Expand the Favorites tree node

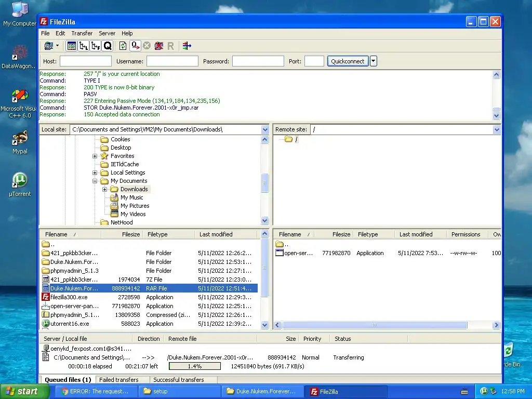[95, 156]
